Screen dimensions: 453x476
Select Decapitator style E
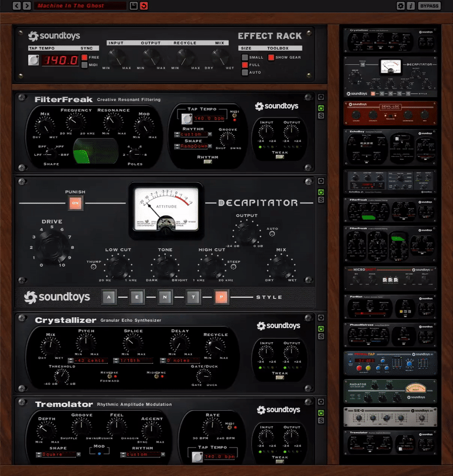[137, 297]
